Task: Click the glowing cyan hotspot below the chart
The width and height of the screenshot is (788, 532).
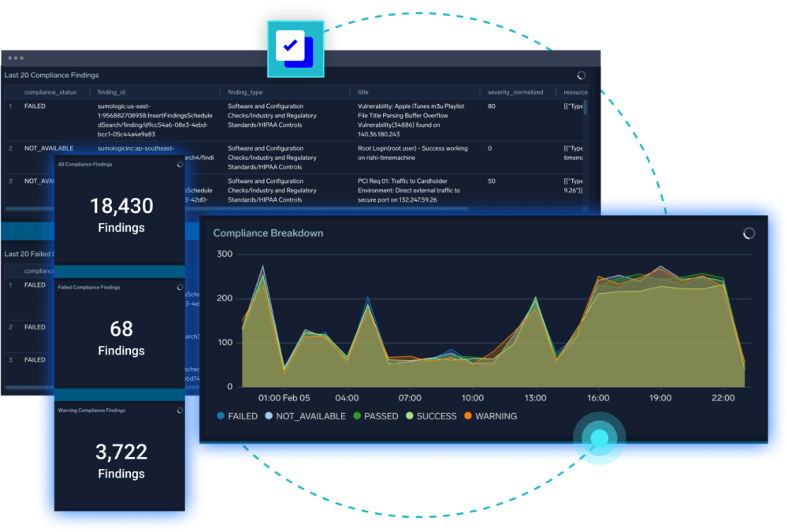Action: tap(599, 438)
